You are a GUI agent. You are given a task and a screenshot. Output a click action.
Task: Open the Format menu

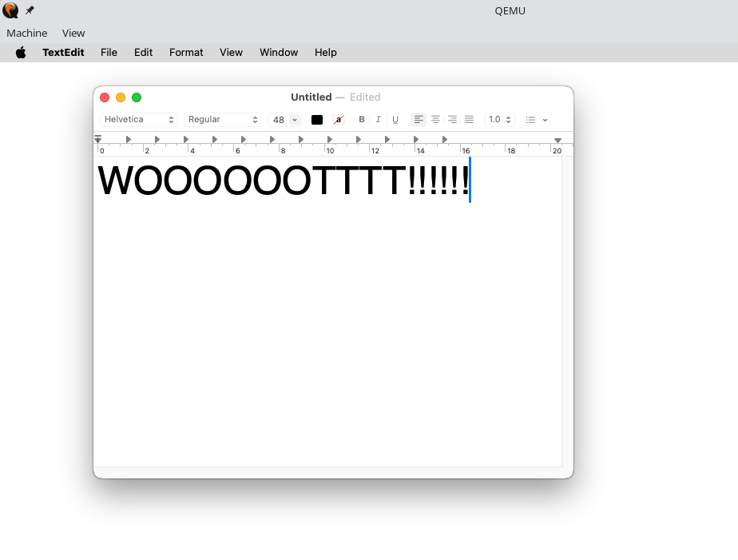pos(186,53)
